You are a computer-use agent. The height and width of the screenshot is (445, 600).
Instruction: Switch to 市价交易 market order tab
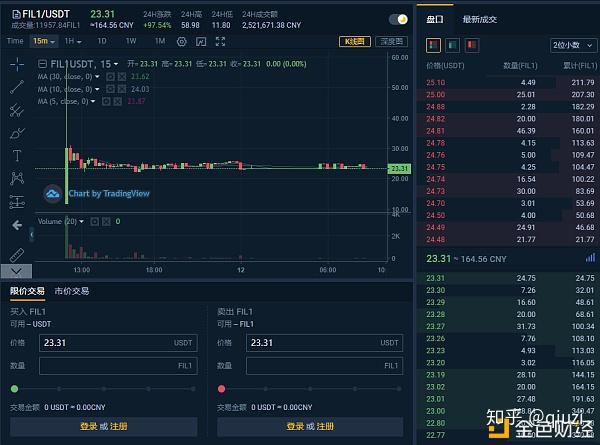point(72,291)
